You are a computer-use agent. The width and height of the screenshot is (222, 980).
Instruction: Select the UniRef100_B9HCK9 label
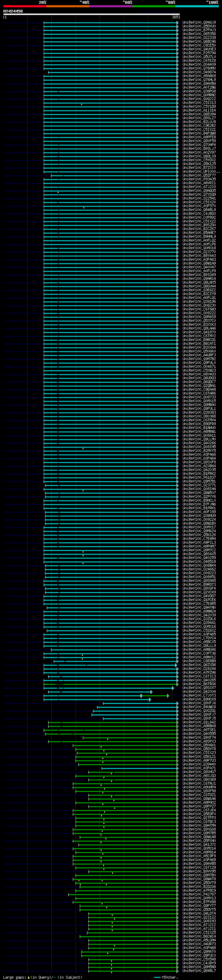click(x=199, y=699)
